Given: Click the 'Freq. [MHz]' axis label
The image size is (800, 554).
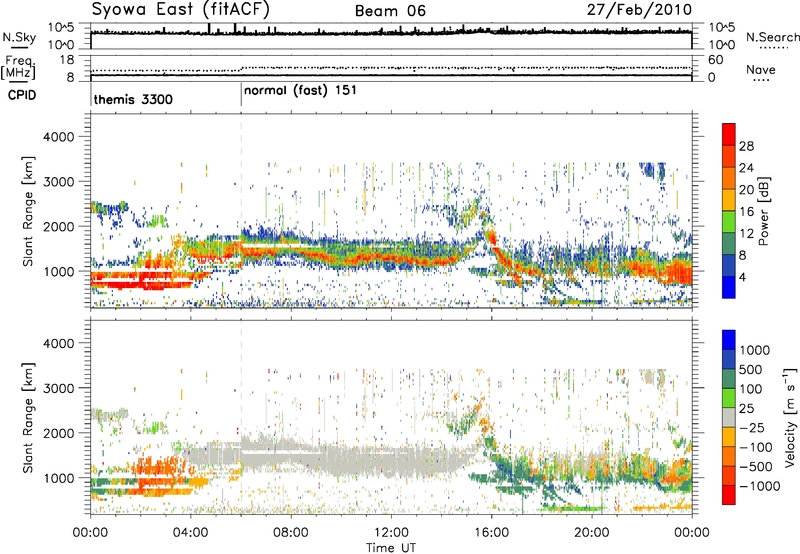Looking at the screenshot, I should pyautogui.click(x=19, y=68).
